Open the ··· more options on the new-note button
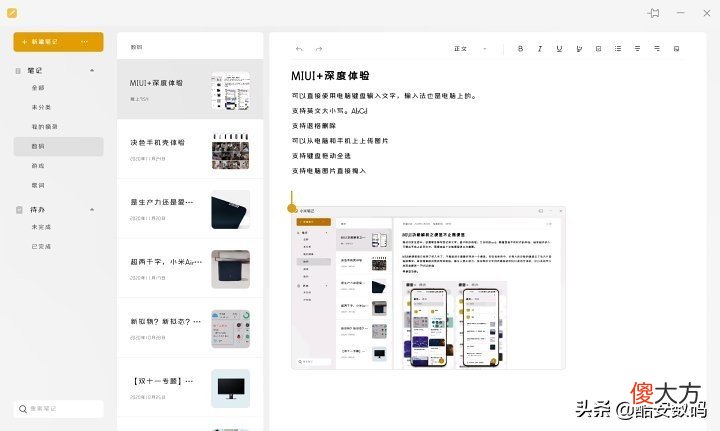The image size is (720, 431). tap(84, 42)
